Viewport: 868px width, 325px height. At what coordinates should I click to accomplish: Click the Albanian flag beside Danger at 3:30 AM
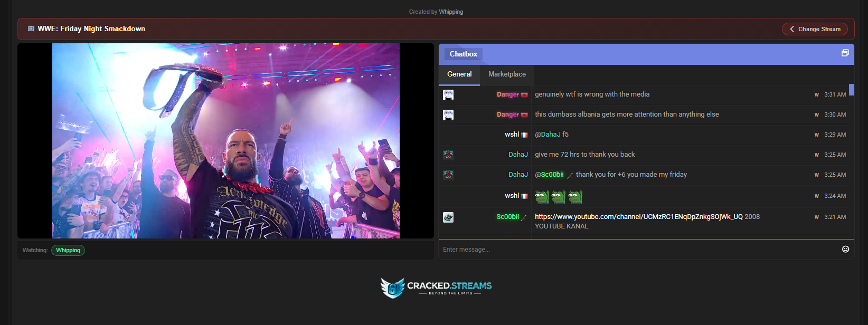pyautogui.click(x=524, y=115)
